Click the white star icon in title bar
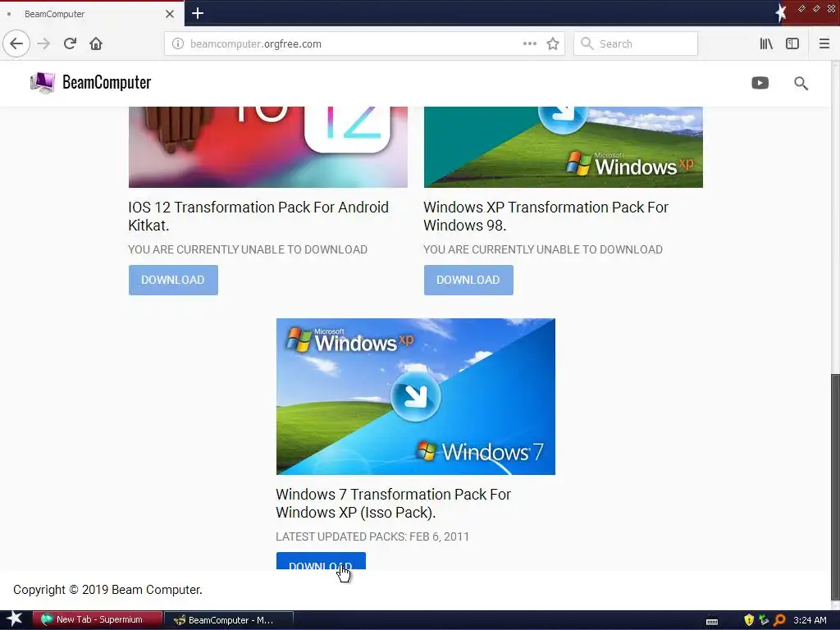 click(x=781, y=13)
